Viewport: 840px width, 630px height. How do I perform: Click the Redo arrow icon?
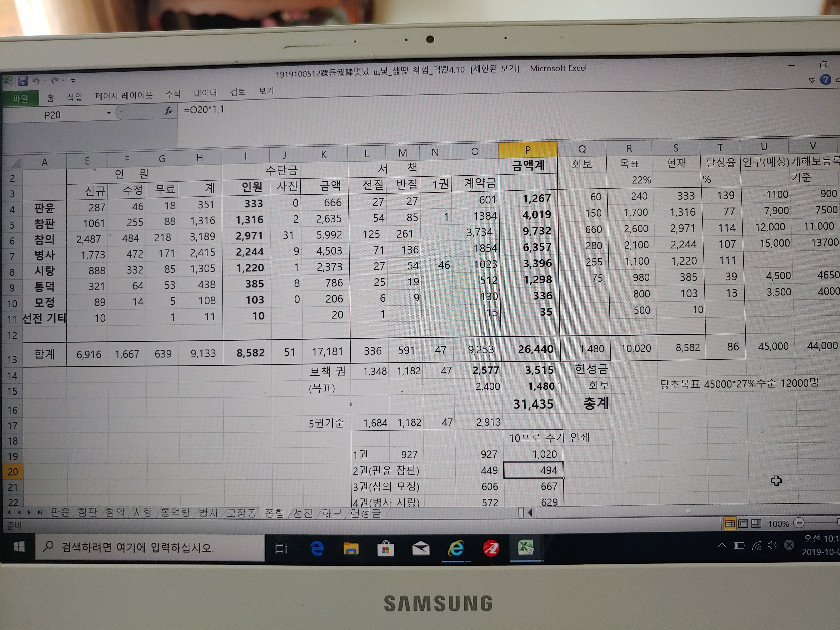click(x=55, y=80)
